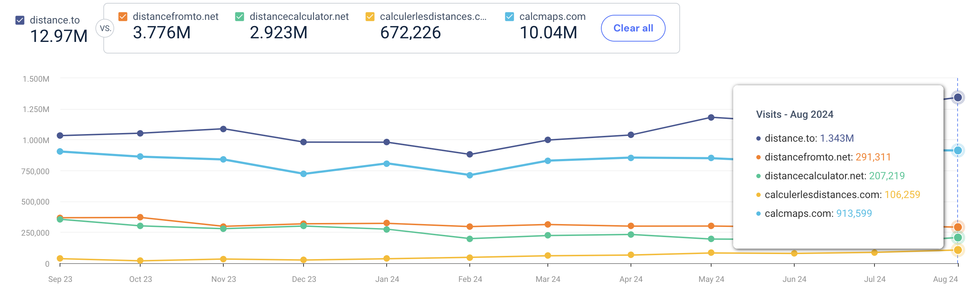The width and height of the screenshot is (980, 292).
Task: Click distancefromto.net data point at Oct 23
Action: click(x=140, y=218)
